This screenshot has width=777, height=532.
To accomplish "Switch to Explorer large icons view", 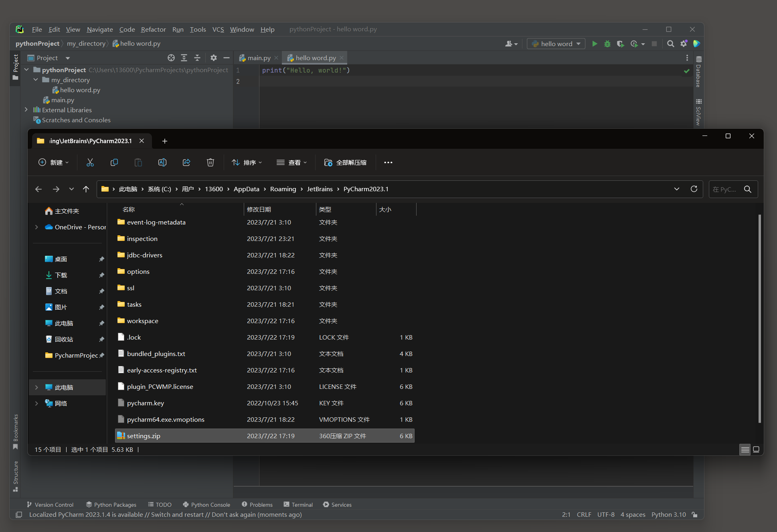I will [x=756, y=449].
